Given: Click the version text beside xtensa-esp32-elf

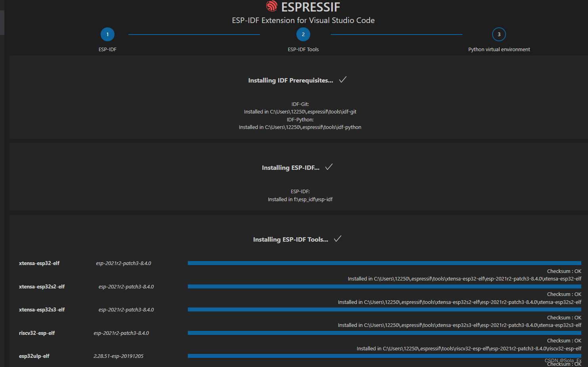Looking at the screenshot, I should [x=124, y=263].
